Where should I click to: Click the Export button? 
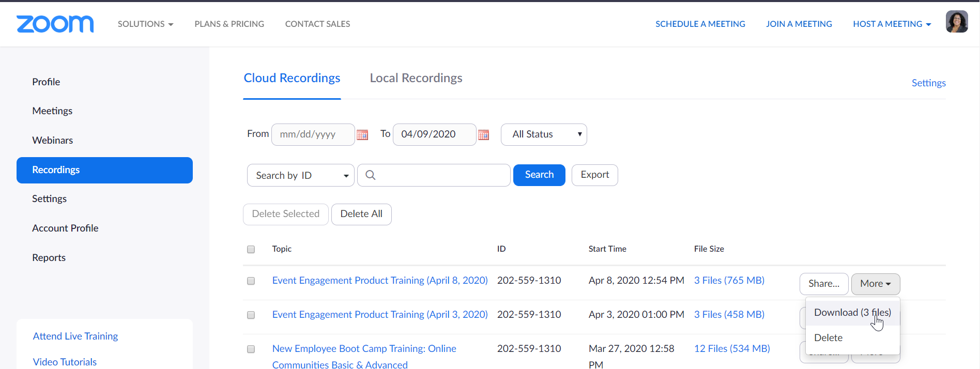[595, 175]
